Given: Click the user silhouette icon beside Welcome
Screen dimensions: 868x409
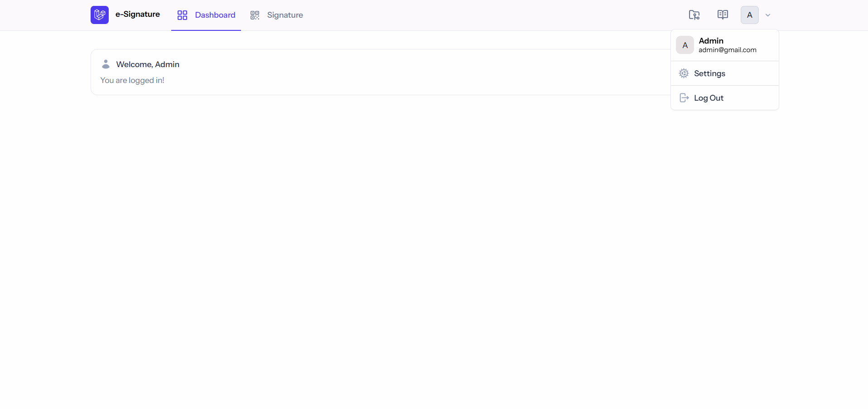Looking at the screenshot, I should click(106, 64).
